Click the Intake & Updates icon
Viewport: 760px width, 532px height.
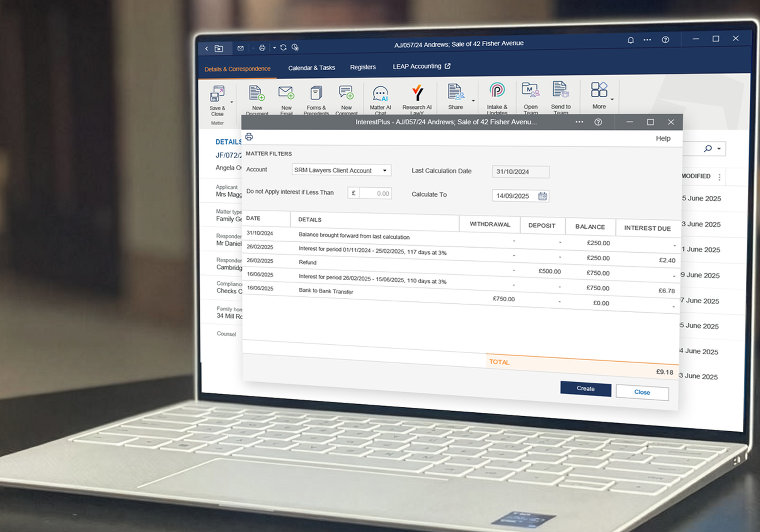tap(497, 90)
